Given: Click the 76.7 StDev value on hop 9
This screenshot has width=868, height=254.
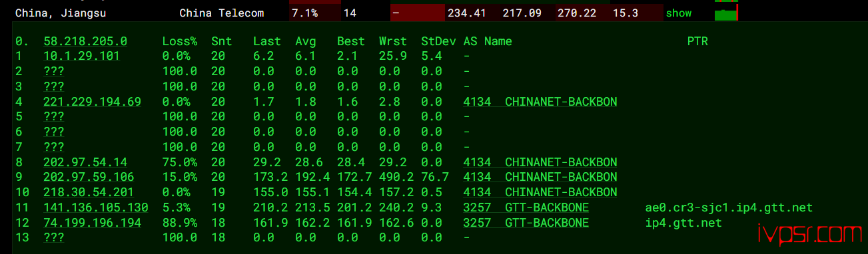Looking at the screenshot, I should pos(435,178).
